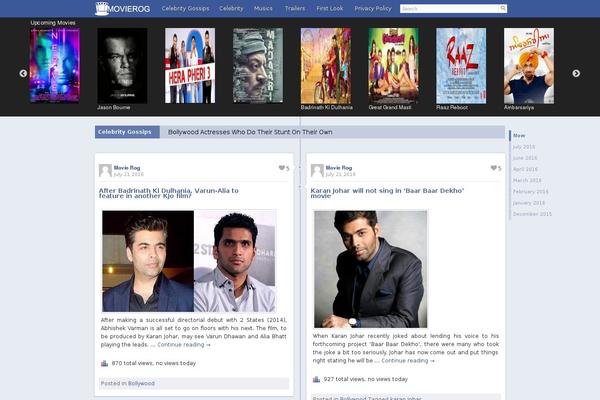Click the 'Upcoming Movies' heading
Viewport: 600px width, 400px height.
(53, 23)
